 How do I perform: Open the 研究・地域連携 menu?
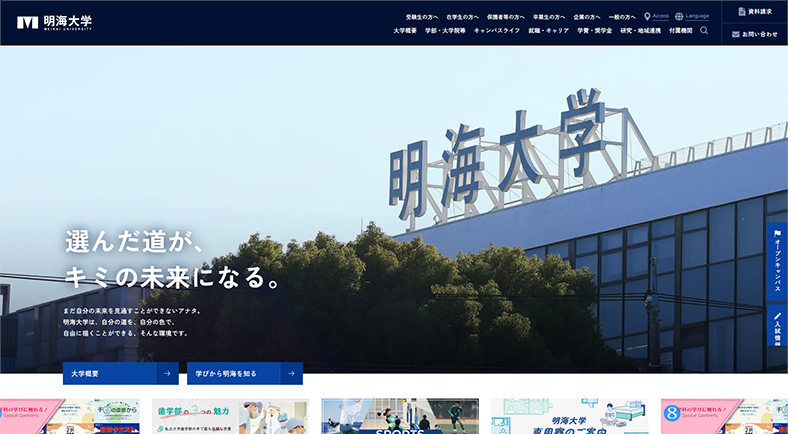click(x=641, y=31)
